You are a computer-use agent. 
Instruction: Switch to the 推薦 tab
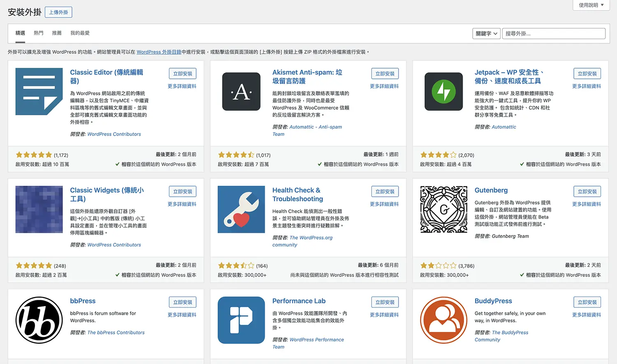(x=57, y=33)
